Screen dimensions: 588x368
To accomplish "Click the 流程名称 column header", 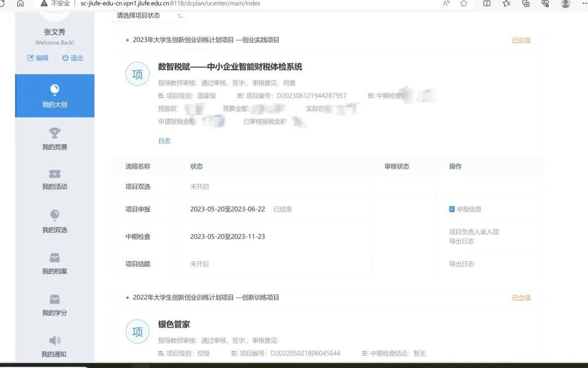I will coord(138,166).
